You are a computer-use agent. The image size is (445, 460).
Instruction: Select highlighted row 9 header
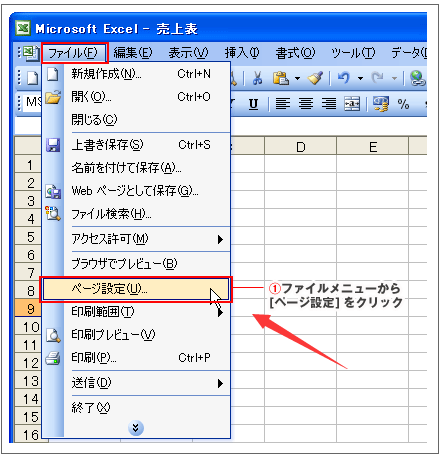(29, 308)
